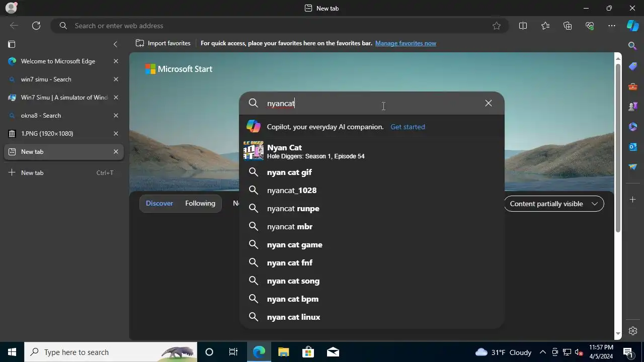Add a sidebar app with plus
This screenshot has height=362, width=644.
pyautogui.click(x=633, y=200)
